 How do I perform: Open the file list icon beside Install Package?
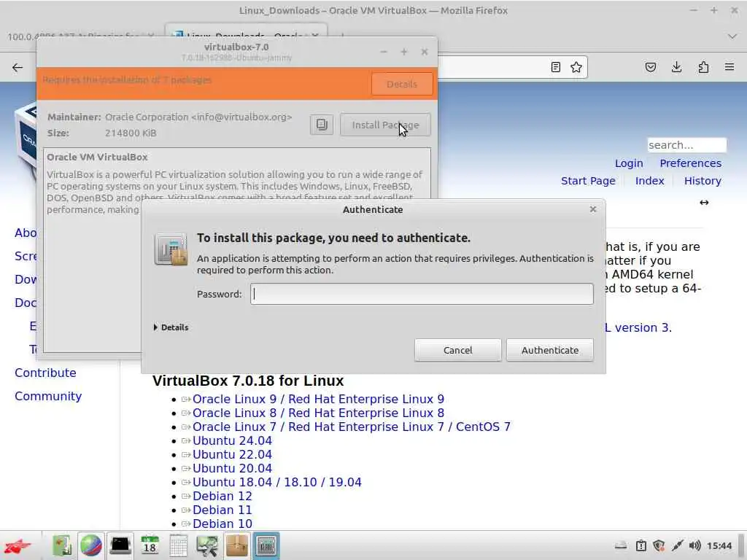(322, 125)
